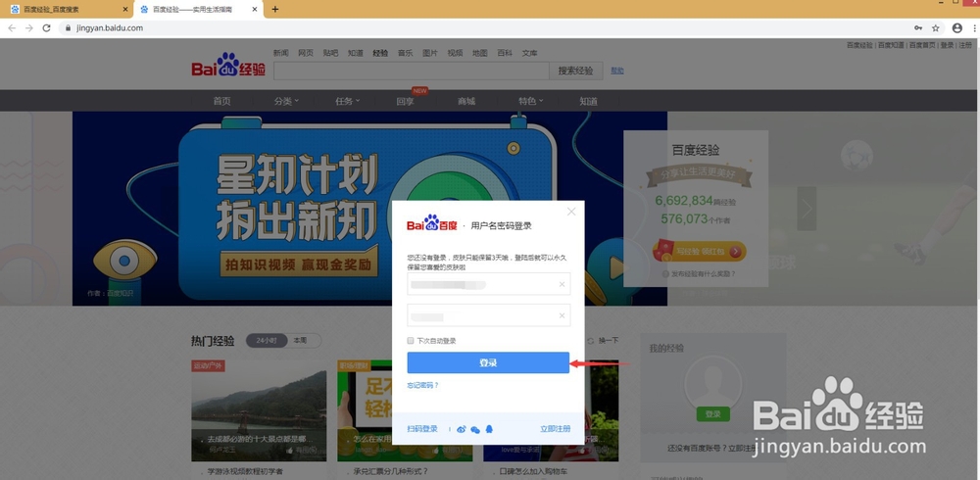Click the address bar URL
The width and height of the screenshot is (980, 480).
click(110, 28)
